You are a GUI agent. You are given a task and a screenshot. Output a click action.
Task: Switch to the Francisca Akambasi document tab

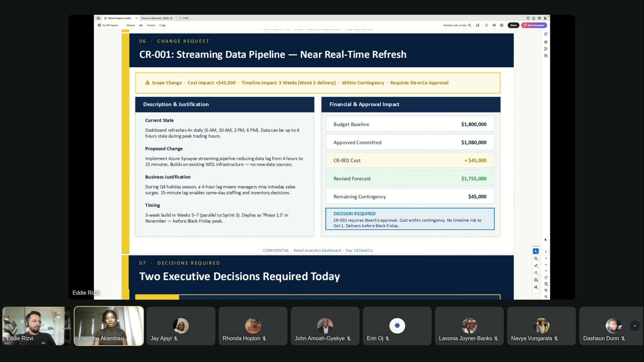[157, 18]
